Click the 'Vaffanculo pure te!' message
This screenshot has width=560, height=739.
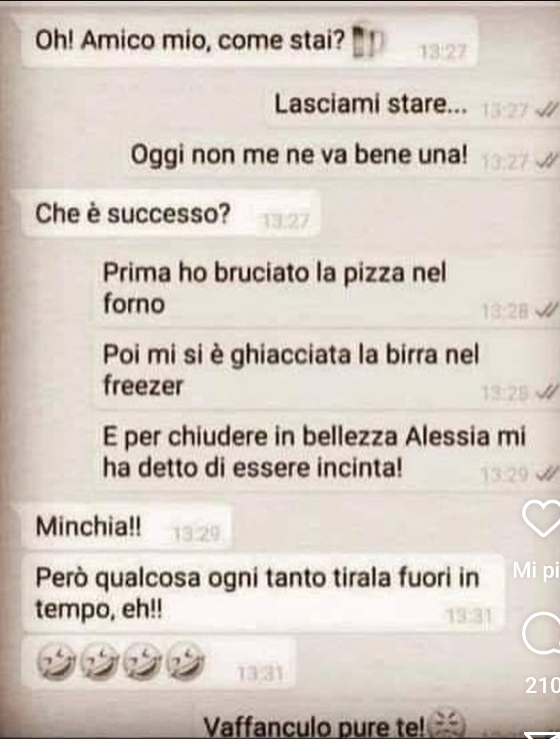point(313,727)
